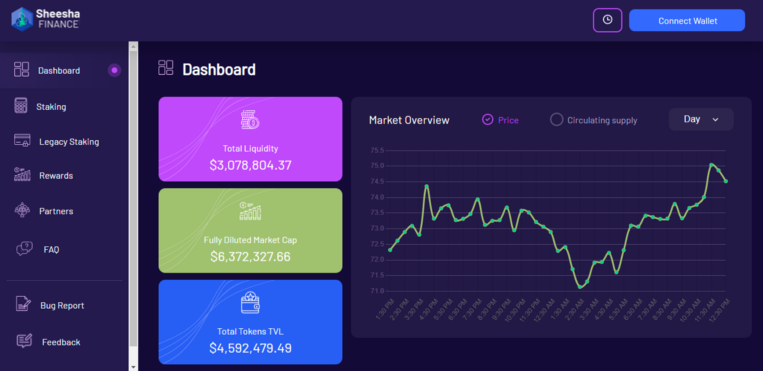Viewport: 763px width, 371px height.
Task: Click the Total Liquidity label
Action: [250, 149]
